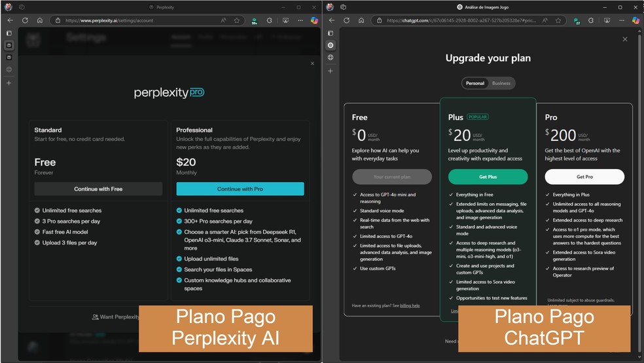Launch Copilot in the Perplexity window
The height and width of the screenshot is (363, 644).
pyautogui.click(x=314, y=20)
